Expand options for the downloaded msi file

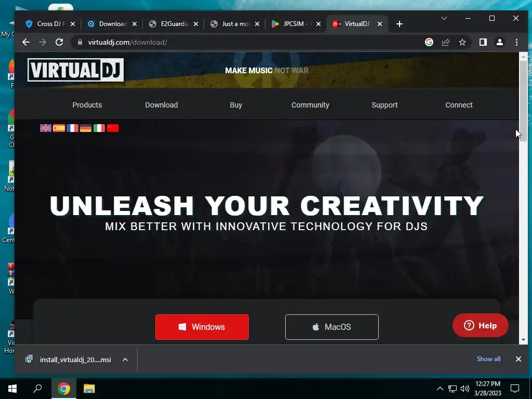coord(125,360)
